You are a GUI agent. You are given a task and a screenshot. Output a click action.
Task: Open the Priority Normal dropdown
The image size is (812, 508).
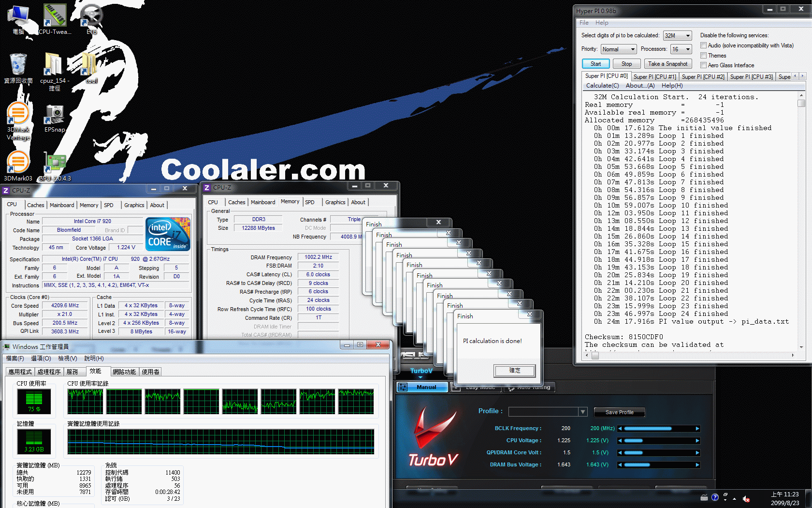click(619, 49)
